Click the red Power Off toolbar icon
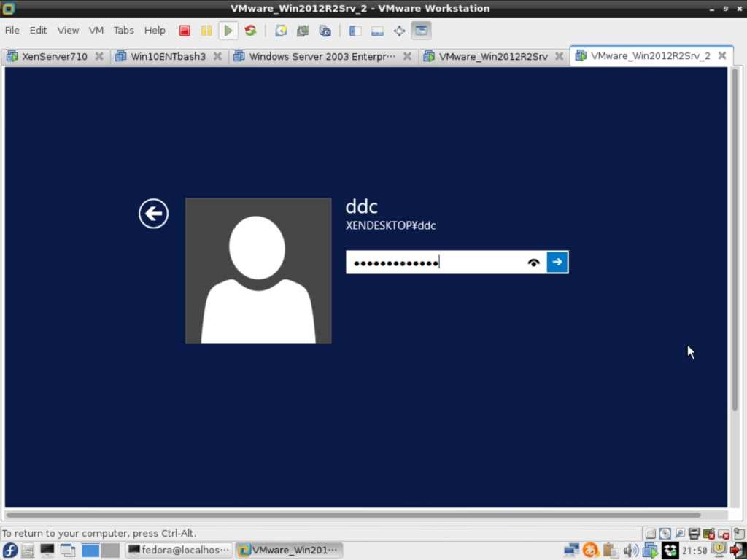 (185, 31)
